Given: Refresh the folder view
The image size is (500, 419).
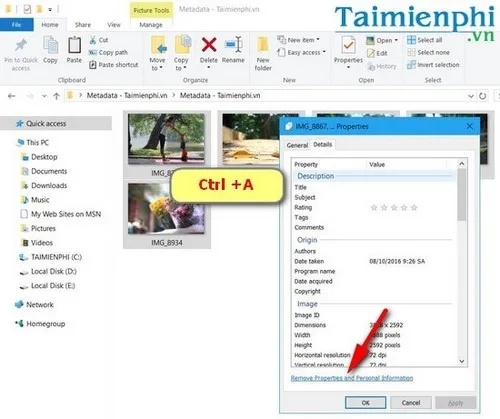Looking at the screenshot, I should click(482, 96).
